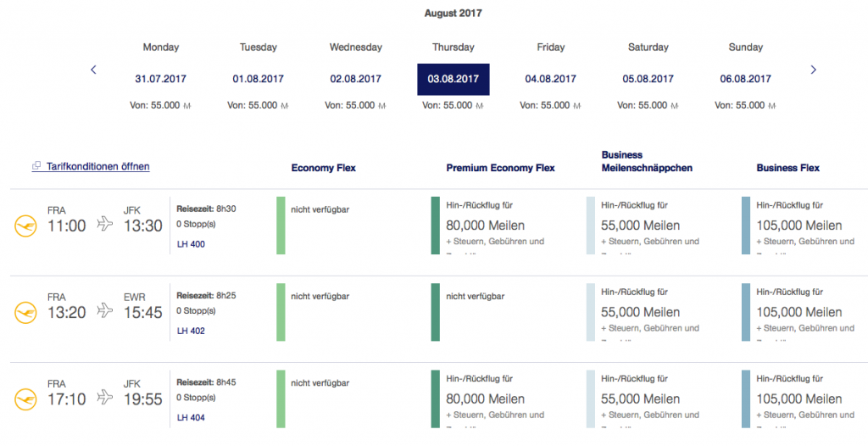The width and height of the screenshot is (868, 446).
Task: Pick 55,000 Meilen Business Meilenschnäppchen for LH 402
Action: click(x=640, y=312)
